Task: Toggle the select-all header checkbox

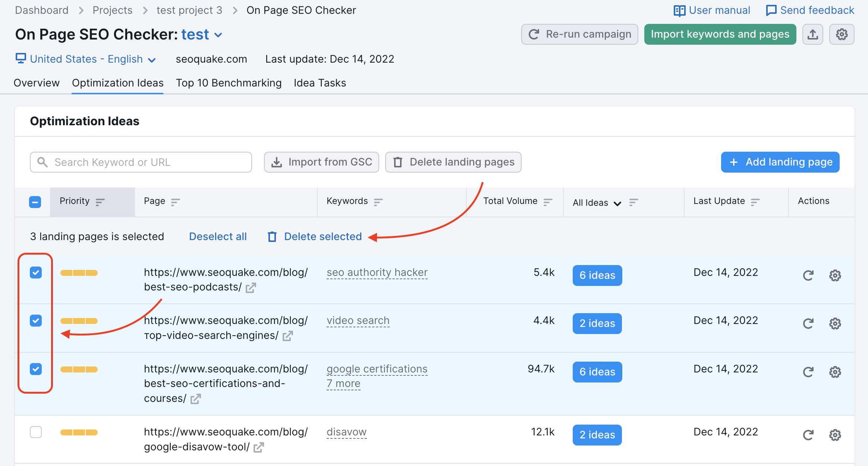Action: [35, 202]
